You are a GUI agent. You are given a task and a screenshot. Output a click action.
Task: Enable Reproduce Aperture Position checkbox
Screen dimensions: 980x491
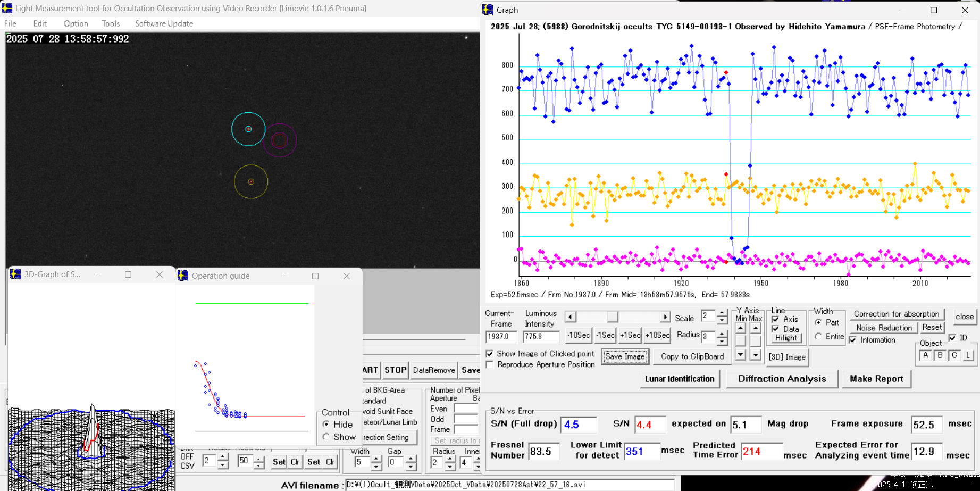(x=490, y=364)
